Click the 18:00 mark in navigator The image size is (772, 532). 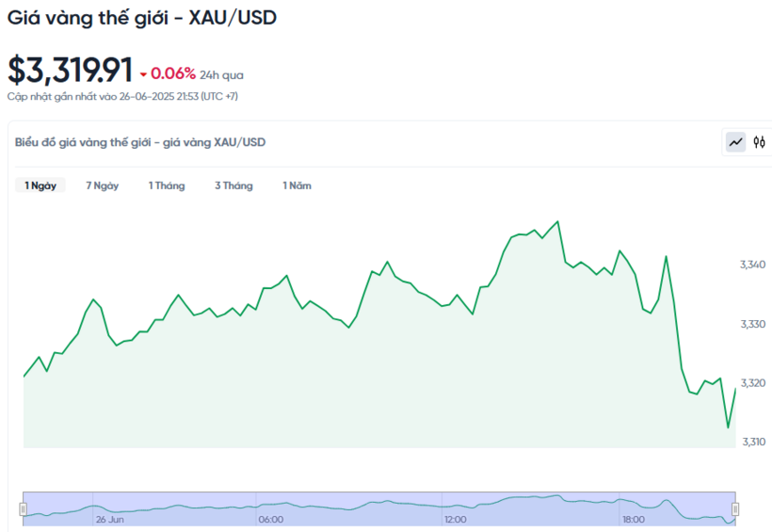pyautogui.click(x=634, y=519)
